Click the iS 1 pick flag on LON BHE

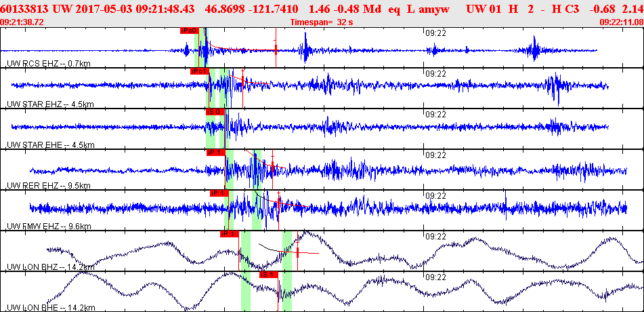[x=269, y=275]
